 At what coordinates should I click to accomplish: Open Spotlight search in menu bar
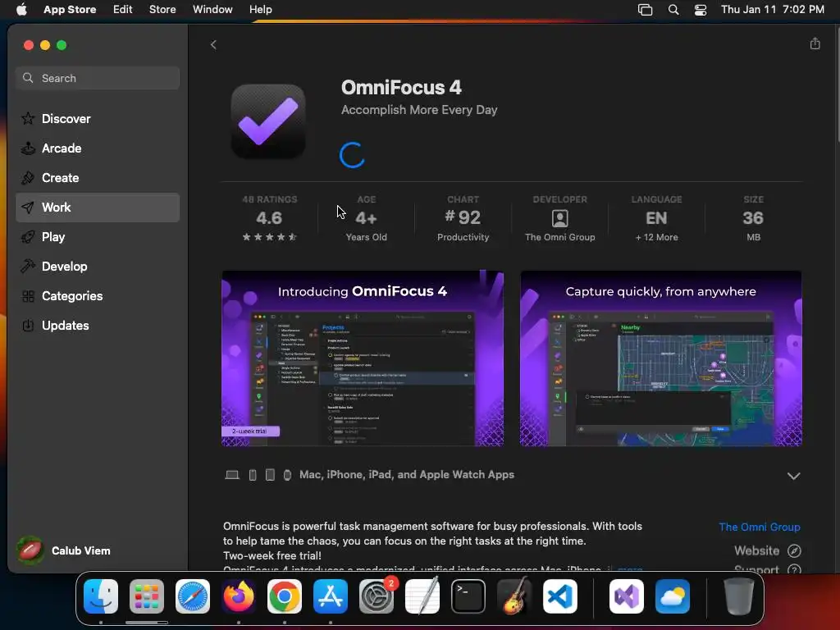pos(673,10)
